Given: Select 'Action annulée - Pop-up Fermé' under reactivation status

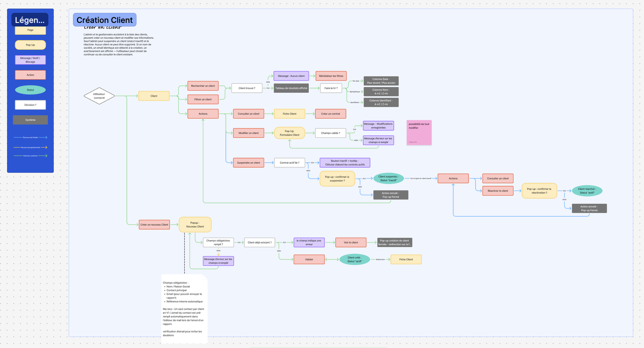Looking at the screenshot, I should pyautogui.click(x=589, y=208).
